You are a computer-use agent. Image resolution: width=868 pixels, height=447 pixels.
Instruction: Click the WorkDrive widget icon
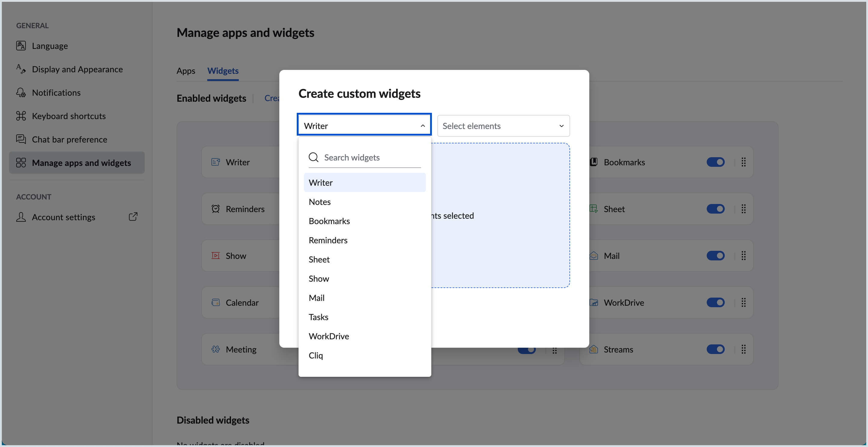594,302
